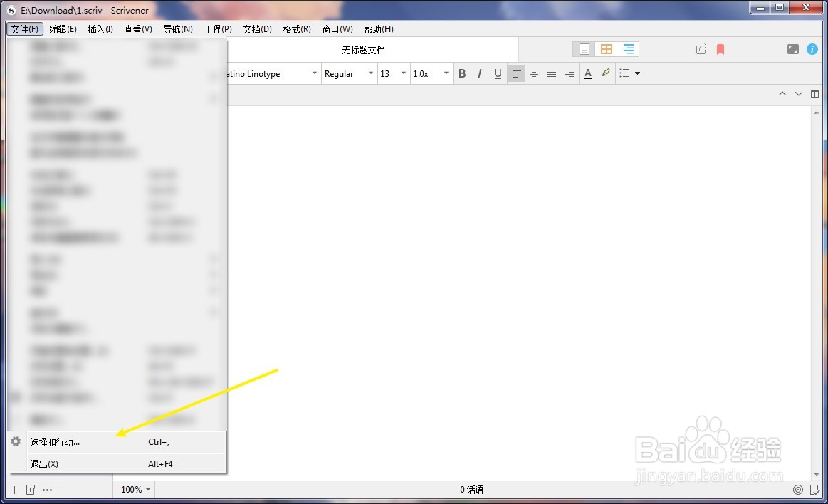Viewport: 828px width, 504px height.
Task: Switch to Outliner view mode
Action: (x=629, y=48)
